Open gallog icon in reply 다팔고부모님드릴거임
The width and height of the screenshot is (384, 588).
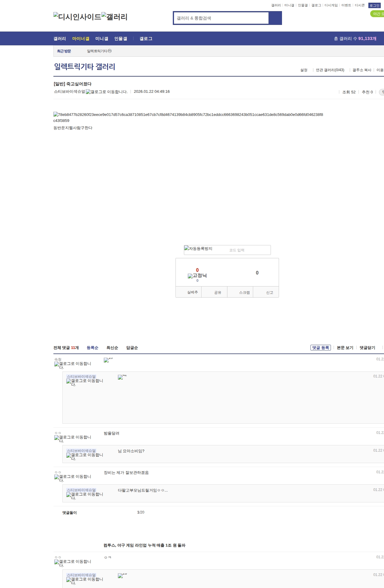pos(85,496)
